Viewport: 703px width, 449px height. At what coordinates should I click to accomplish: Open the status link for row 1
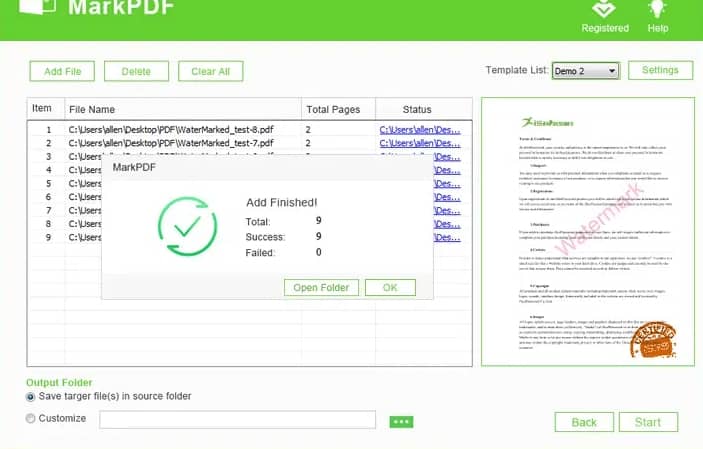point(420,130)
